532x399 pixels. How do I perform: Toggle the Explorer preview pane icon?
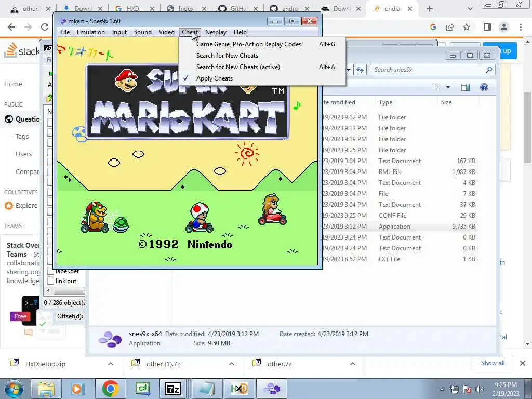(465, 87)
